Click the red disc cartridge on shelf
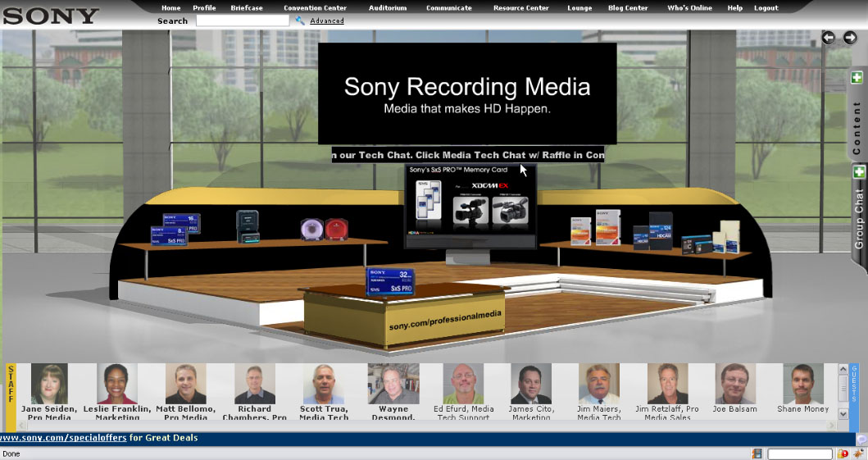Image resolution: width=868 pixels, height=460 pixels. pyautogui.click(x=336, y=229)
